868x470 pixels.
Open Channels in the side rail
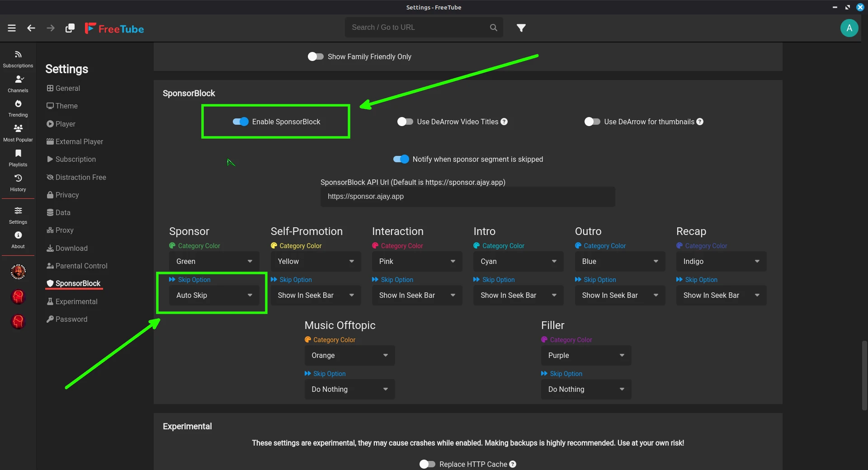18,84
